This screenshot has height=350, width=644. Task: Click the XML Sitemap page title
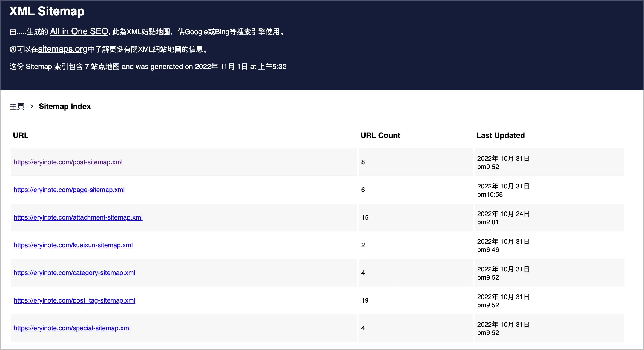(47, 11)
